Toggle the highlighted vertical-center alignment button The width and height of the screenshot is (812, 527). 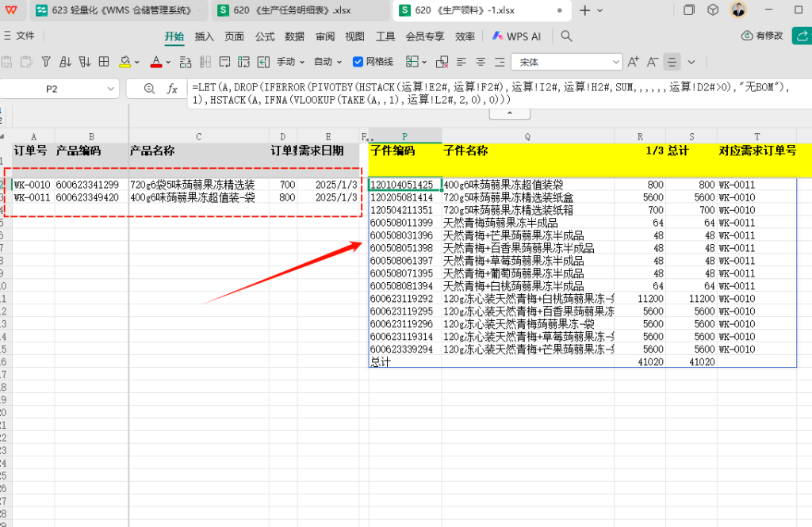672,62
